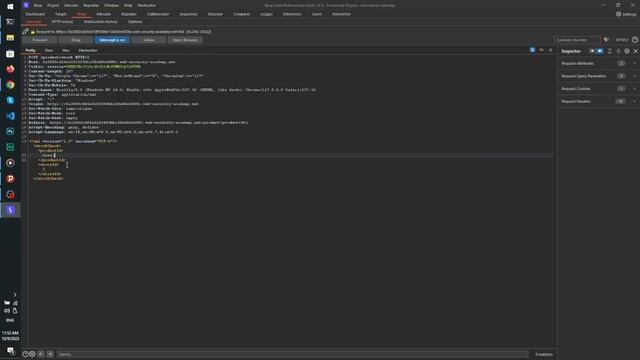Open the Hackvertor tool tab
Image resolution: width=640 pixels, height=360 pixels.
pyautogui.click(x=341, y=14)
